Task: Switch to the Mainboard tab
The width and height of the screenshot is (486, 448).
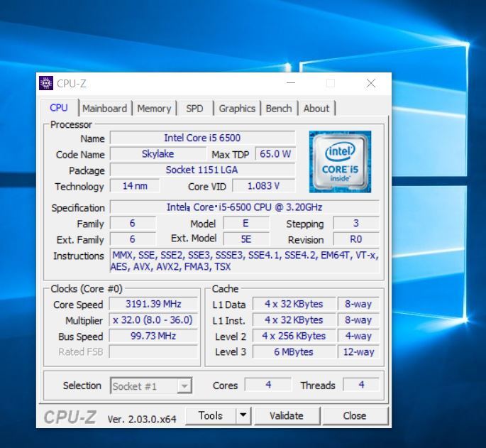Action: 105,109
